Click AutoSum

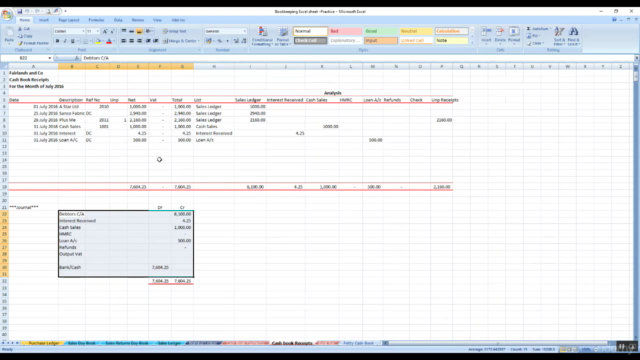pyautogui.click(x=538, y=29)
